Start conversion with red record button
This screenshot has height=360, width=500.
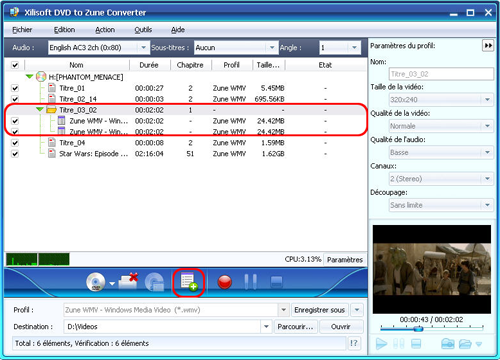(225, 282)
